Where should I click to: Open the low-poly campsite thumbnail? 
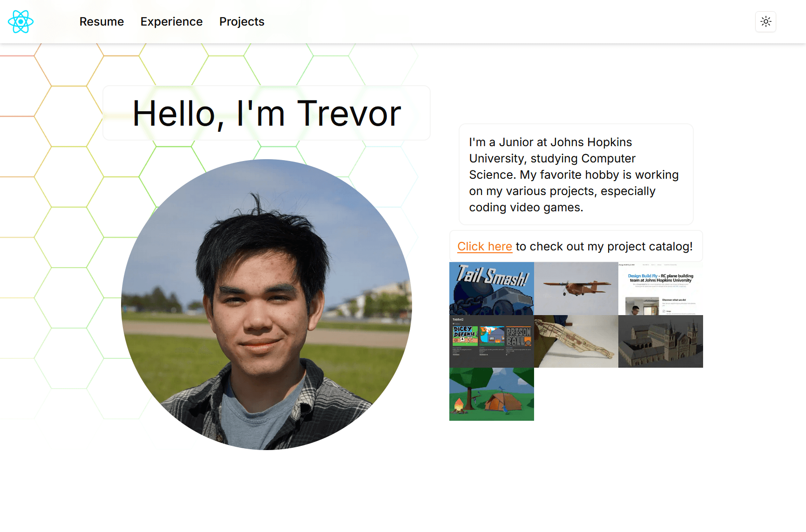point(492,394)
